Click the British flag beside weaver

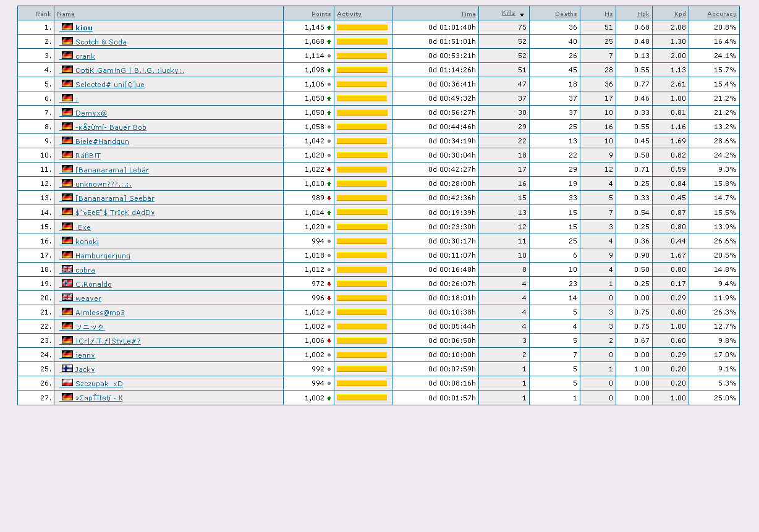tap(67, 297)
